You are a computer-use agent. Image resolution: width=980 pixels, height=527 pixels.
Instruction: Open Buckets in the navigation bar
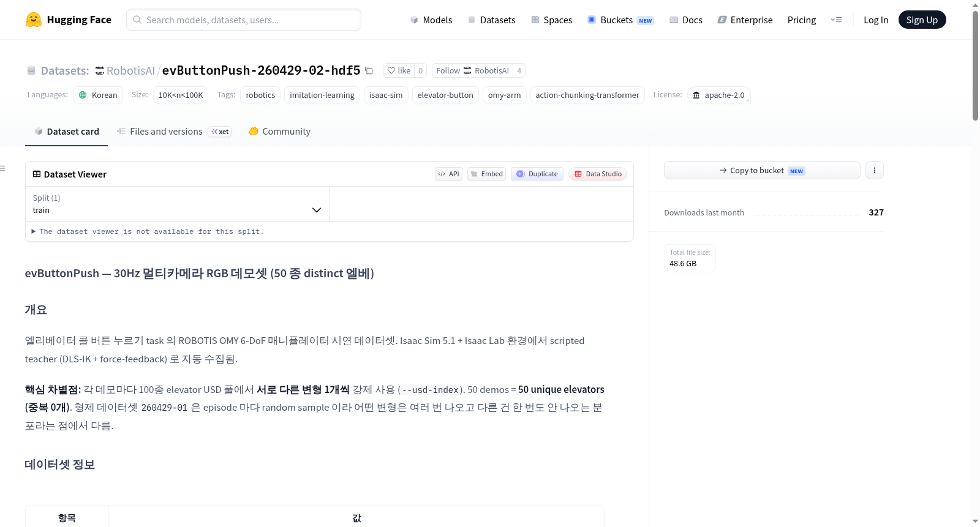pos(620,20)
